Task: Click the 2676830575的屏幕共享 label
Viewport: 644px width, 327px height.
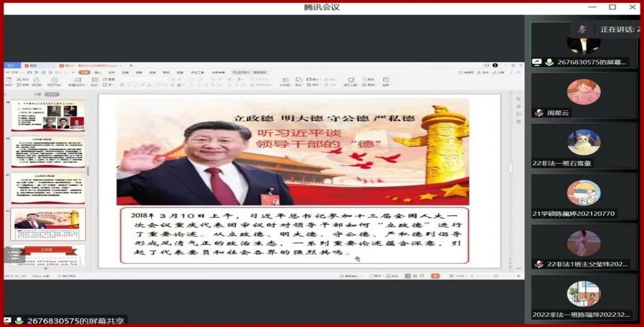Action: (x=75, y=321)
